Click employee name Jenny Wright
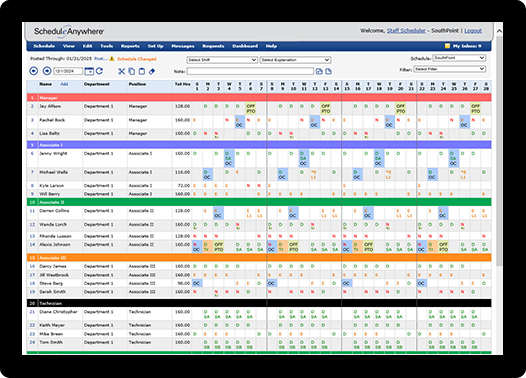Image resolution: width=526 pixels, height=378 pixels. click(53, 154)
